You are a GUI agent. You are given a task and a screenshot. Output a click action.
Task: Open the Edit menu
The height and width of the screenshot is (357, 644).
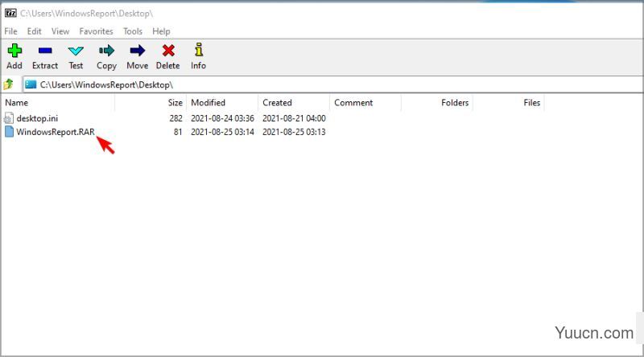click(x=34, y=31)
